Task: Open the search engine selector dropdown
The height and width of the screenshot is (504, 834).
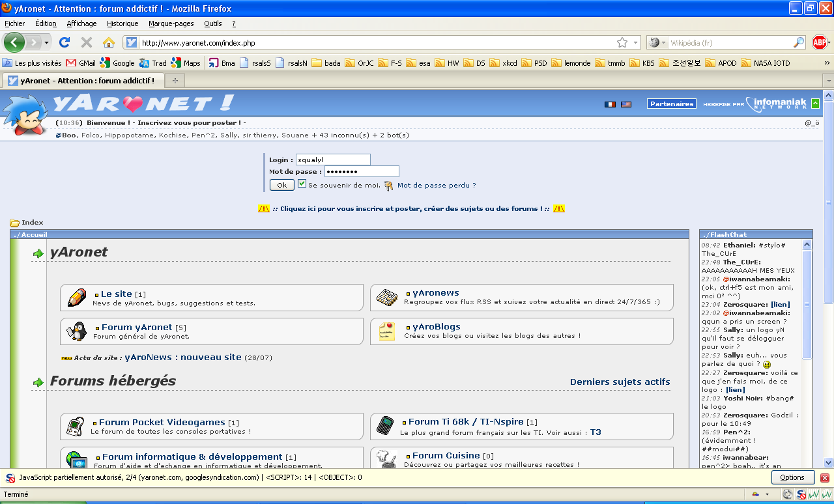Action: tap(657, 43)
